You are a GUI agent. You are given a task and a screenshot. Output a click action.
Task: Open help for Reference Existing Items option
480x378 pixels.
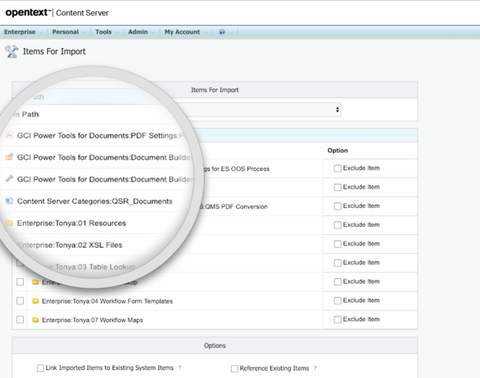(315, 368)
